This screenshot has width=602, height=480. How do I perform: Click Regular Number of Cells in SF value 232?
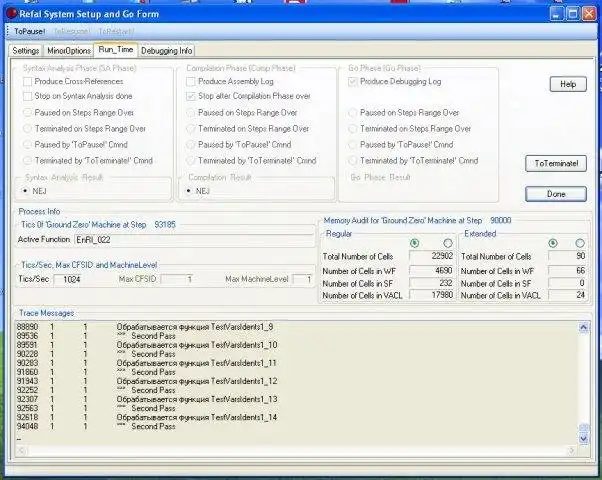pyautogui.click(x=432, y=283)
